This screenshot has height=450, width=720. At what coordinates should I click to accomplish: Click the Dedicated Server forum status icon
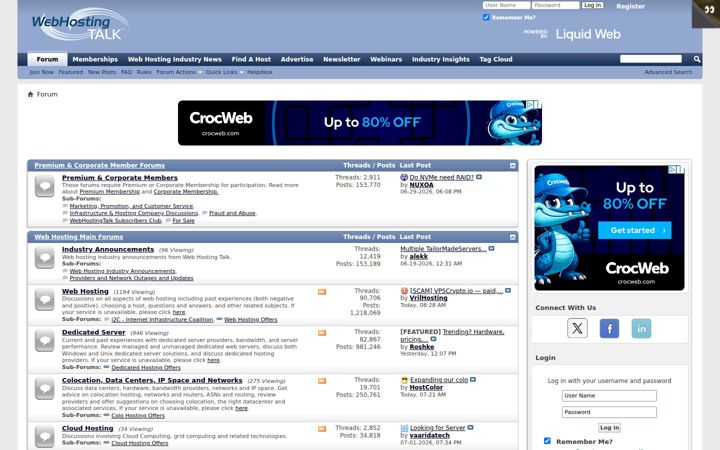[x=45, y=341]
